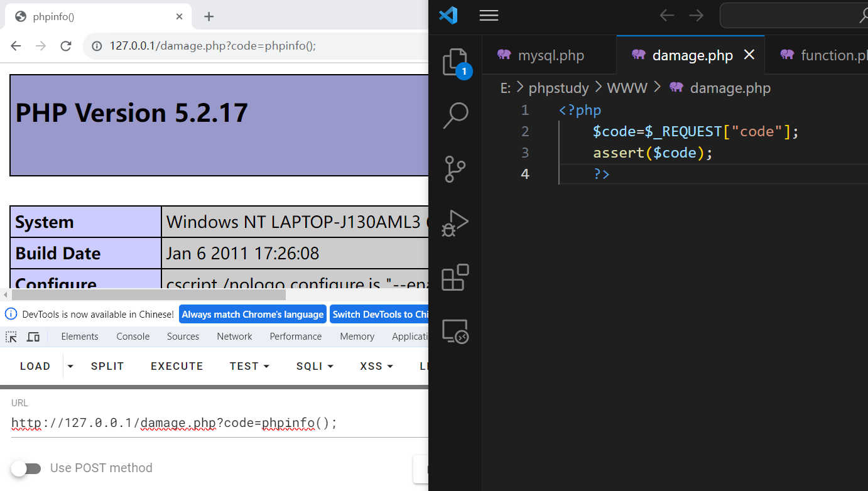Open the VS Code Explorer icon

455,62
